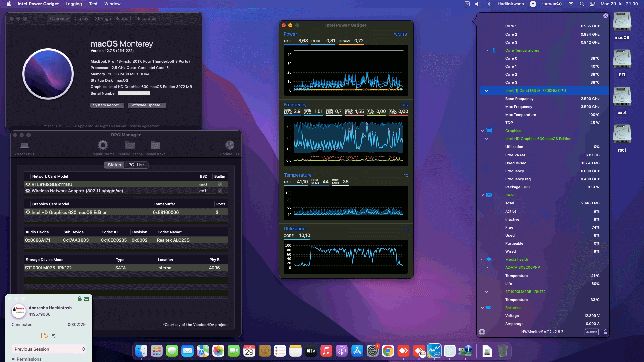Viewport: 644px width, 362px height.
Task: Open the root drive on desktop
Action: (x=622, y=135)
